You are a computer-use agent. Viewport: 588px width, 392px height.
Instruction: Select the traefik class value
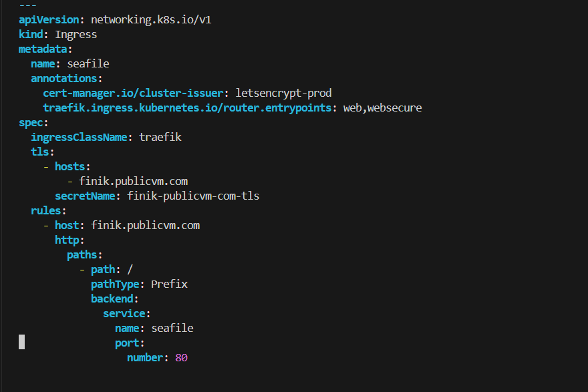click(x=160, y=137)
